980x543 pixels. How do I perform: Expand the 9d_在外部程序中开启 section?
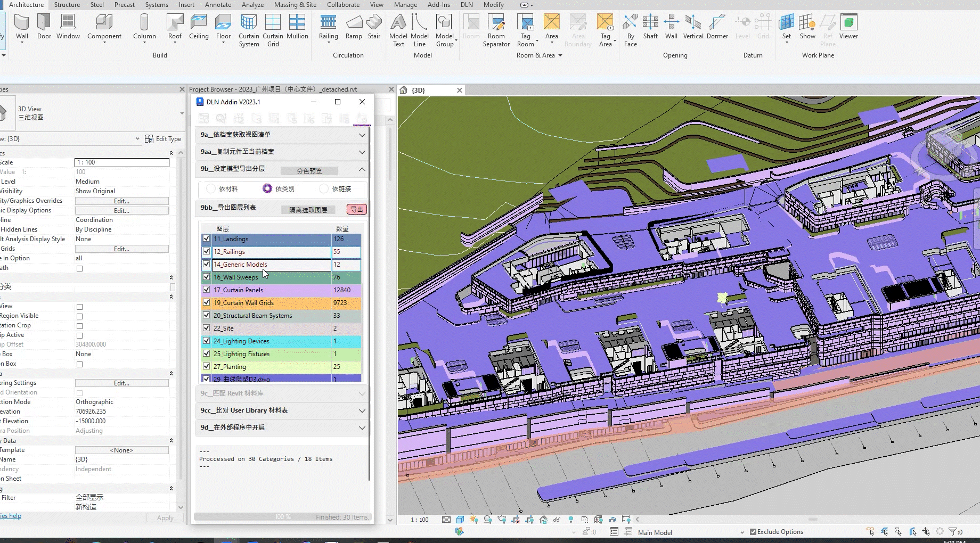[362, 427]
